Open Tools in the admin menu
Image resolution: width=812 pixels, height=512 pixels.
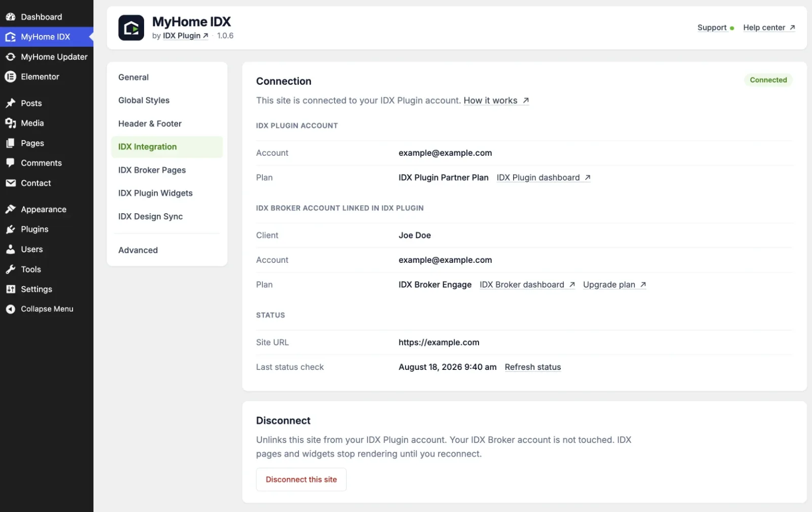pyautogui.click(x=47, y=269)
